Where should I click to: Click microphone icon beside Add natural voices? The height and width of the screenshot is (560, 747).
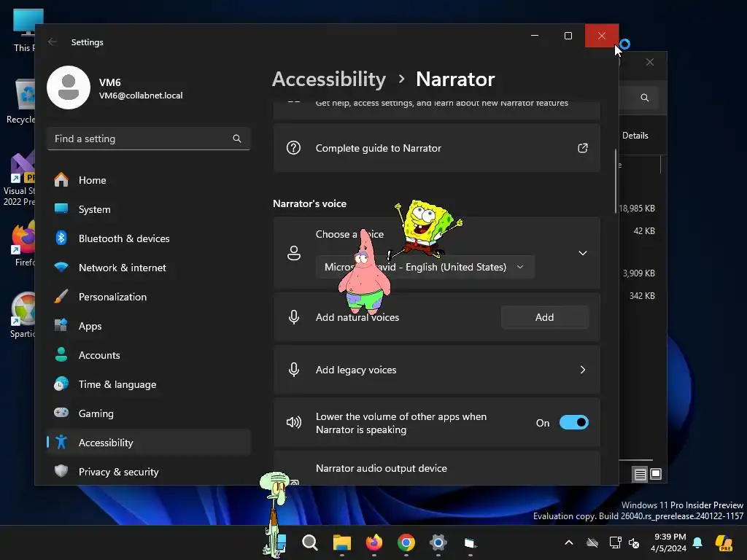pos(294,317)
